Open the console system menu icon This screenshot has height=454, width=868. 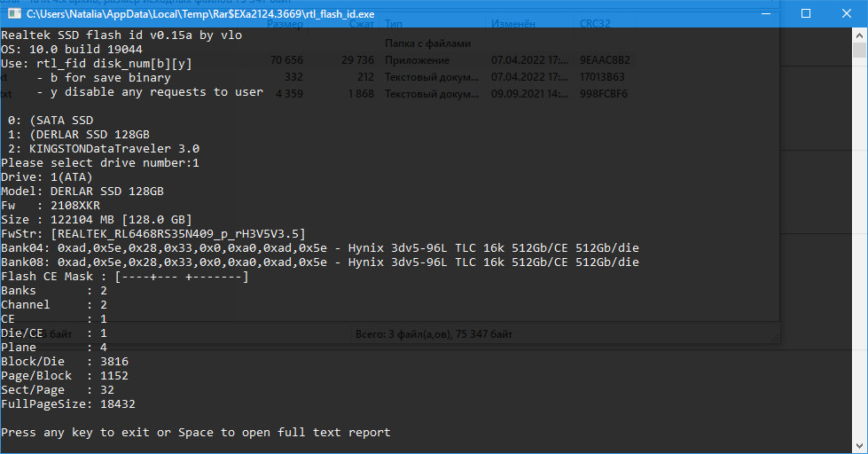coord(14,14)
